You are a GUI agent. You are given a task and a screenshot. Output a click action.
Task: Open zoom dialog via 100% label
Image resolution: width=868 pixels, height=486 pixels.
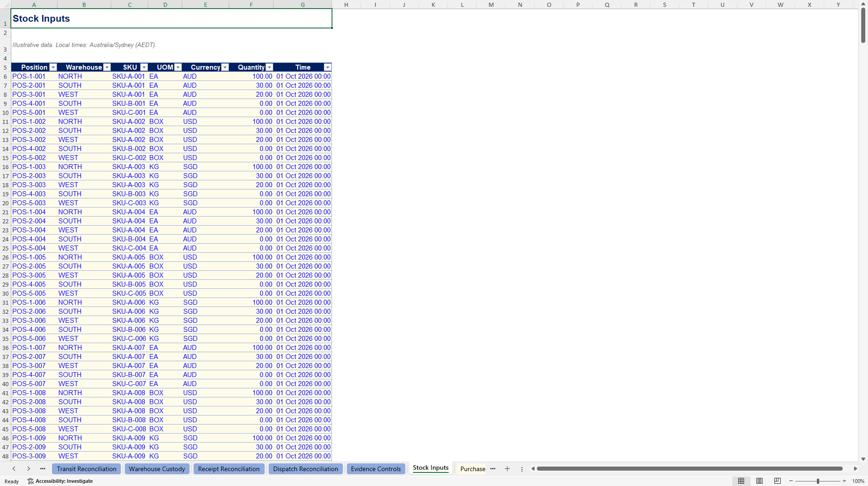click(858, 481)
